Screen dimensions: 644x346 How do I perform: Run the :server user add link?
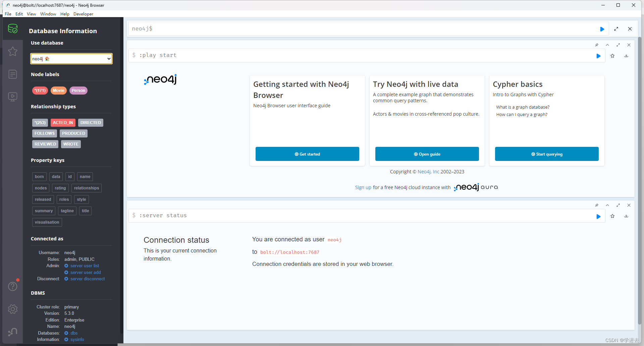[83, 273]
